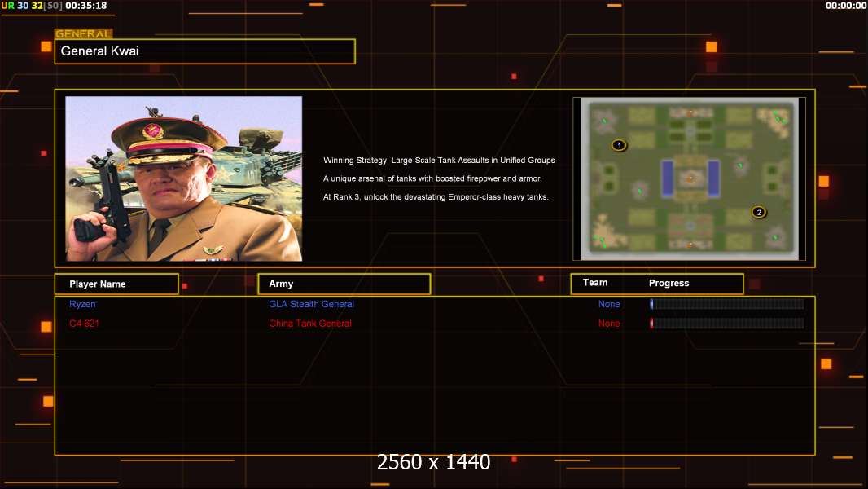Viewport: 868px width, 489px height.
Task: Select start position 1 on map
Action: pyautogui.click(x=619, y=145)
